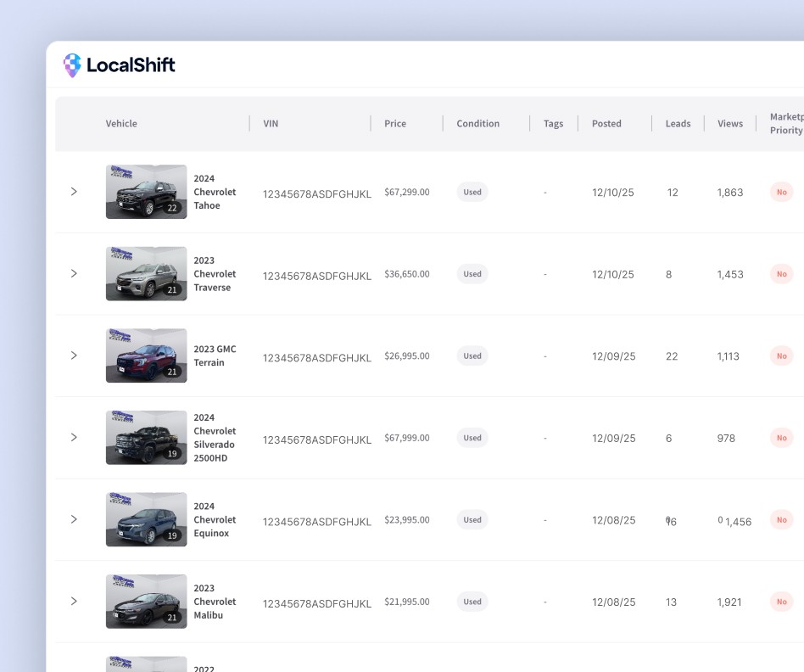804x672 pixels.
Task: Expand the 2024 Chevrolet Tahoe row
Action: click(74, 192)
